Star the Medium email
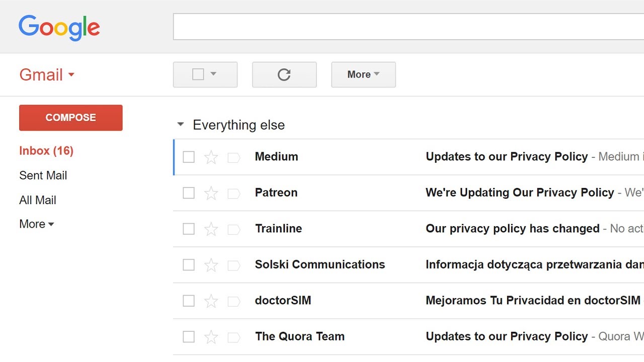The image size is (644, 362). 211,157
